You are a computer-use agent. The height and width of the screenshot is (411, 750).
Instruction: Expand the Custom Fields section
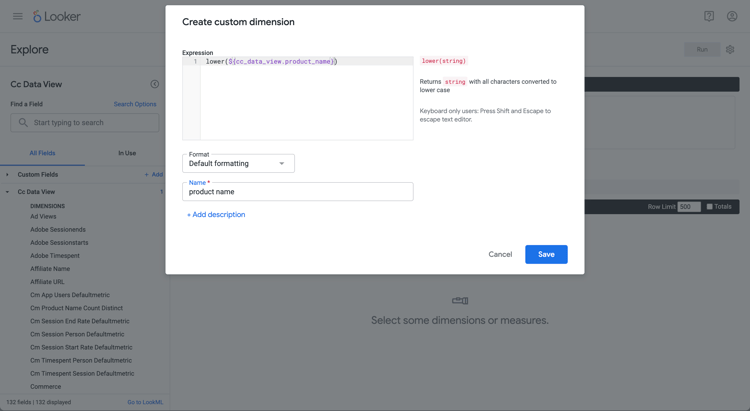click(8, 175)
